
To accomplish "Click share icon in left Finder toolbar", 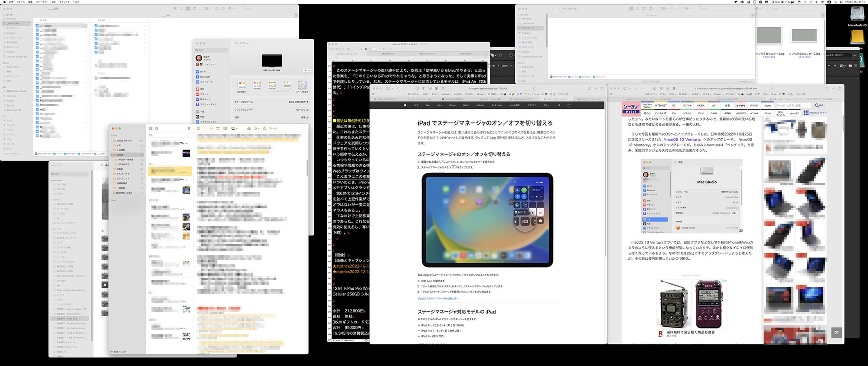I will 216,9.
